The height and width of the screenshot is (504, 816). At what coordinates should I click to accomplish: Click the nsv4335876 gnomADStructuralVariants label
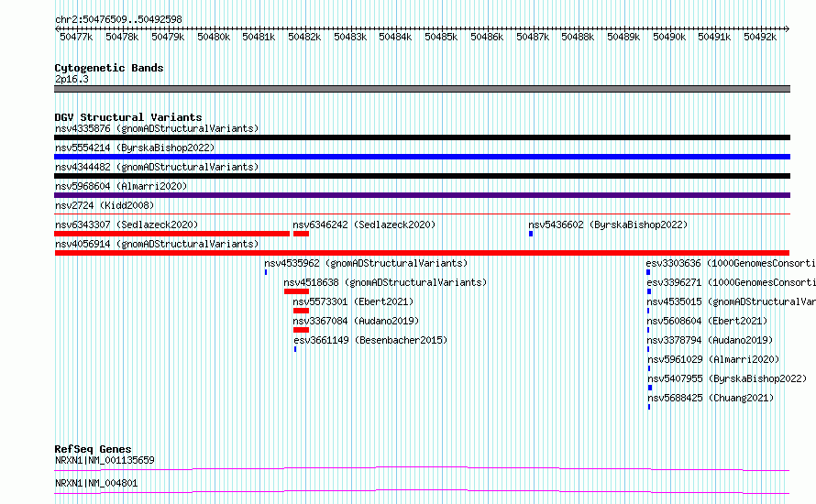pyautogui.click(x=157, y=128)
